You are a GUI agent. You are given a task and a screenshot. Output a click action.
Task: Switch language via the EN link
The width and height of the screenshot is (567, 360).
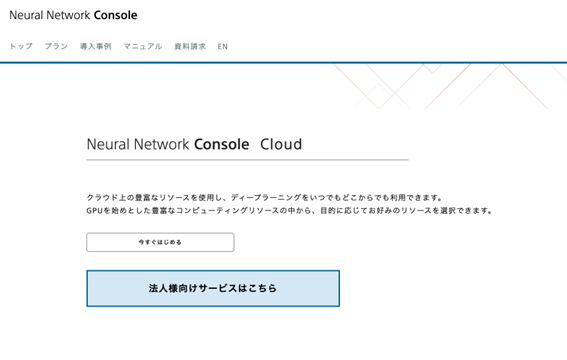(x=223, y=46)
